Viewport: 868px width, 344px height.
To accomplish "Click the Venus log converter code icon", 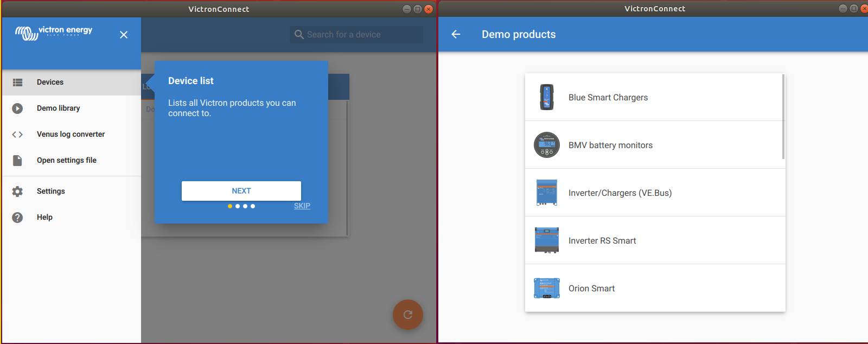I will click(x=17, y=135).
